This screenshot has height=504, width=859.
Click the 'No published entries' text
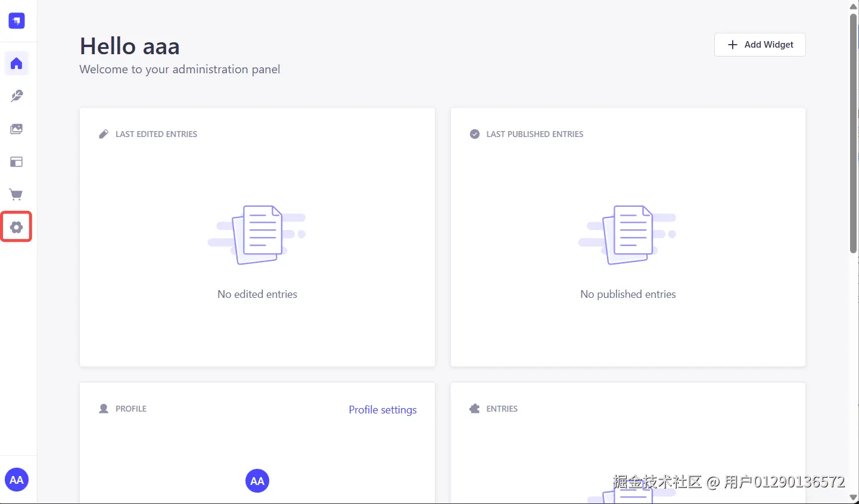[x=628, y=294]
